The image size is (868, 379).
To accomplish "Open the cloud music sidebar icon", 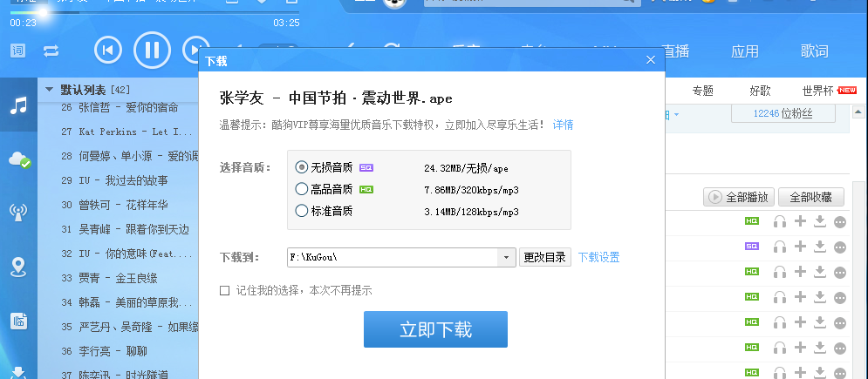I will [x=19, y=160].
